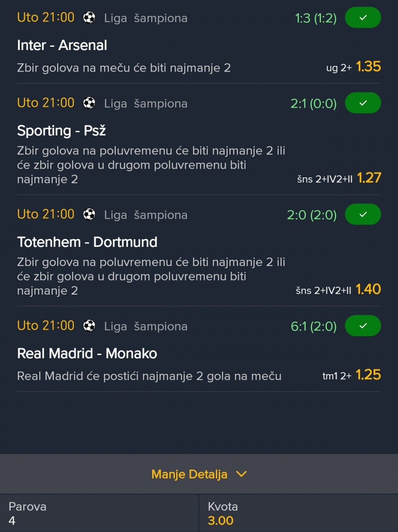Open the Totenhem - Dortmund match
The height and width of the screenshot is (532, 398).
87,242
